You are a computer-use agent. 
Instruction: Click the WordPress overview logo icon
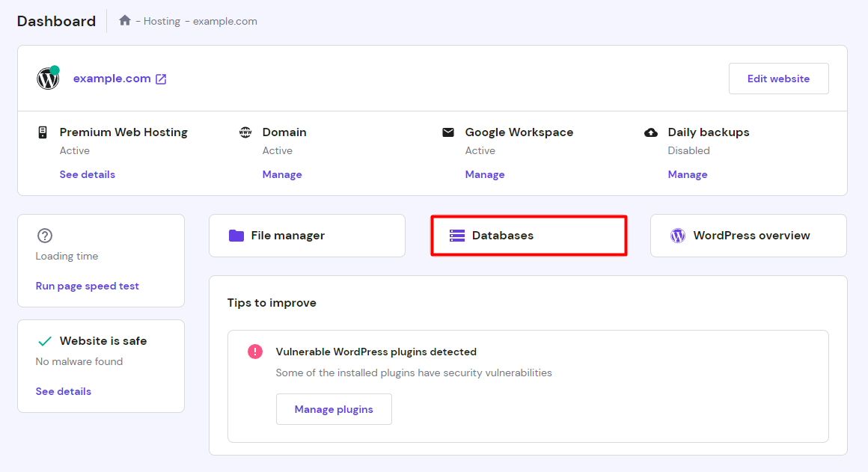coord(678,235)
